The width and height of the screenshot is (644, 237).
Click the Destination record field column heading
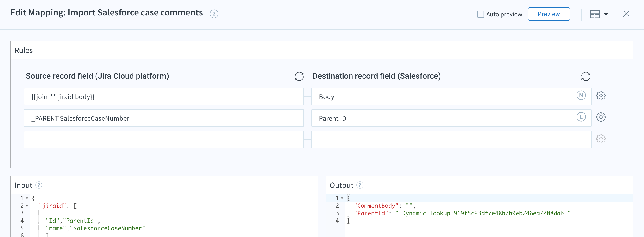point(377,76)
